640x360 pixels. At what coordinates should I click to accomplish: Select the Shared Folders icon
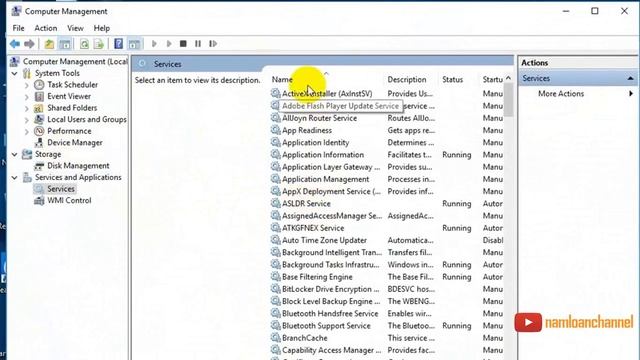(39, 108)
